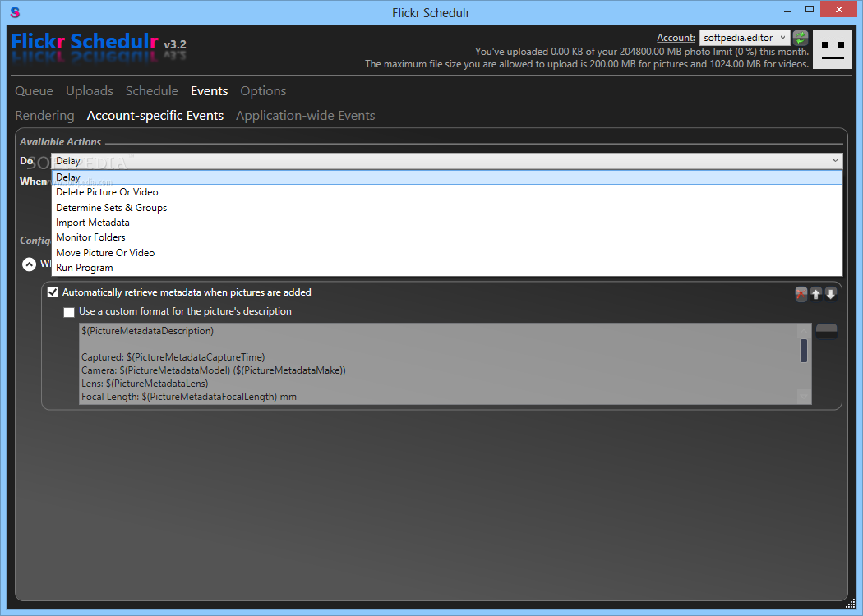The image size is (863, 616).
Task: Click the Account link label
Action: pos(676,38)
